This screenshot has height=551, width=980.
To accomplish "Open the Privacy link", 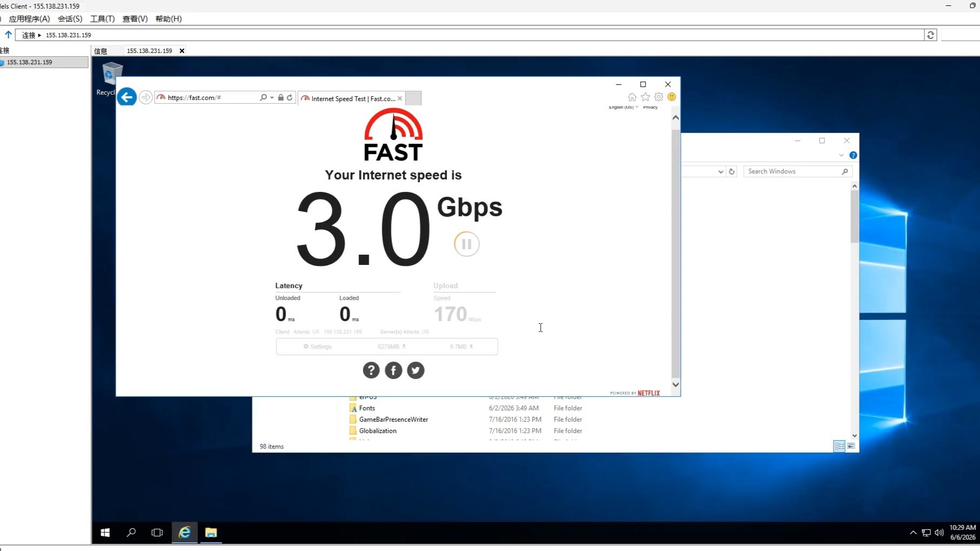I will tap(650, 107).
